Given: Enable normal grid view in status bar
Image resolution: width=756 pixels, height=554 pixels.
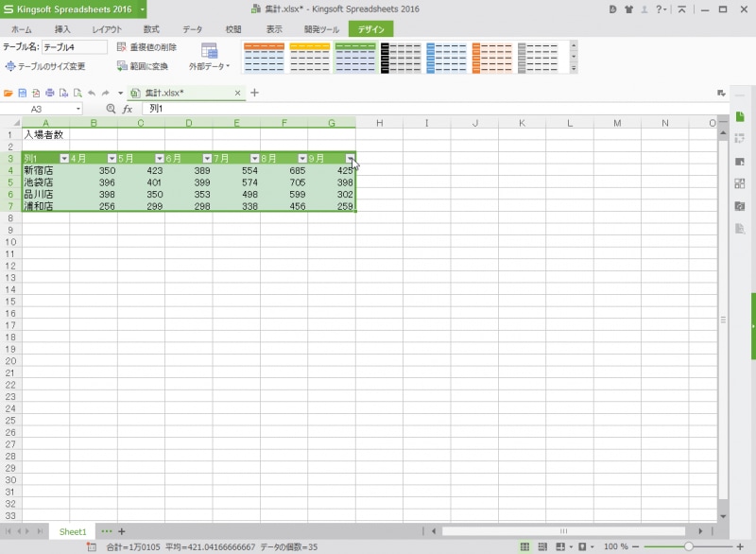Looking at the screenshot, I should click(x=524, y=546).
